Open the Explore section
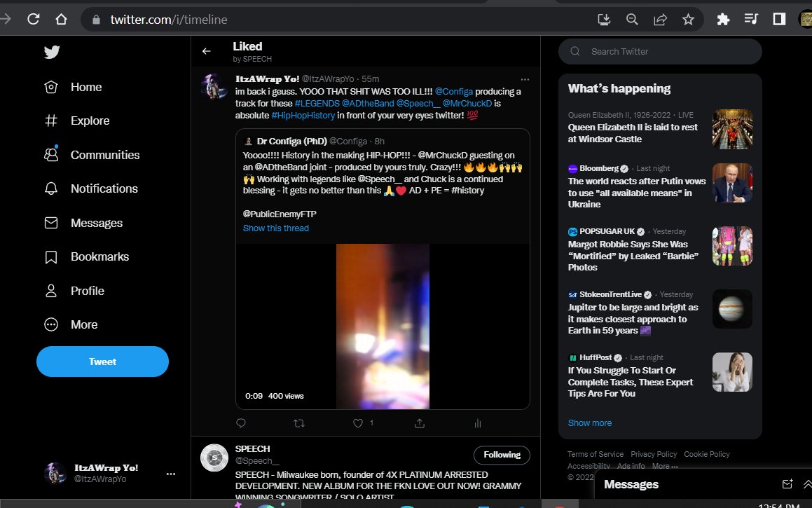 coord(77,121)
